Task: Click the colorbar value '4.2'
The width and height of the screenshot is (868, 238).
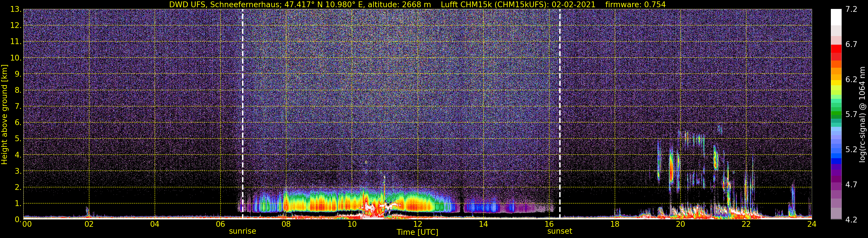Action: pyautogui.click(x=851, y=220)
